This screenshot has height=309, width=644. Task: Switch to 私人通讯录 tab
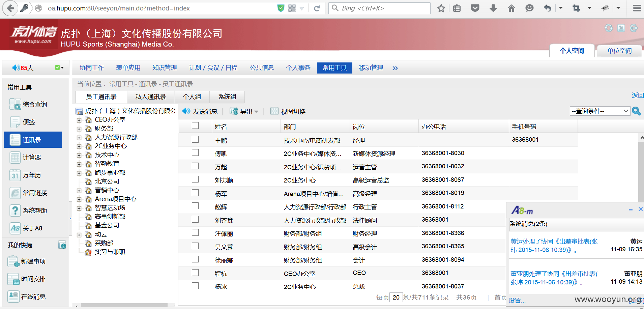click(150, 97)
